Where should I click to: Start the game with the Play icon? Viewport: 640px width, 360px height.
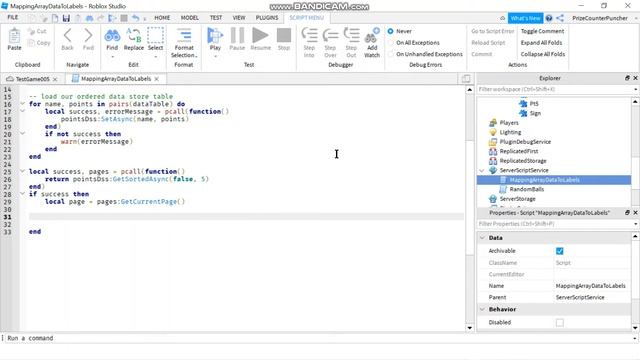(x=215, y=36)
